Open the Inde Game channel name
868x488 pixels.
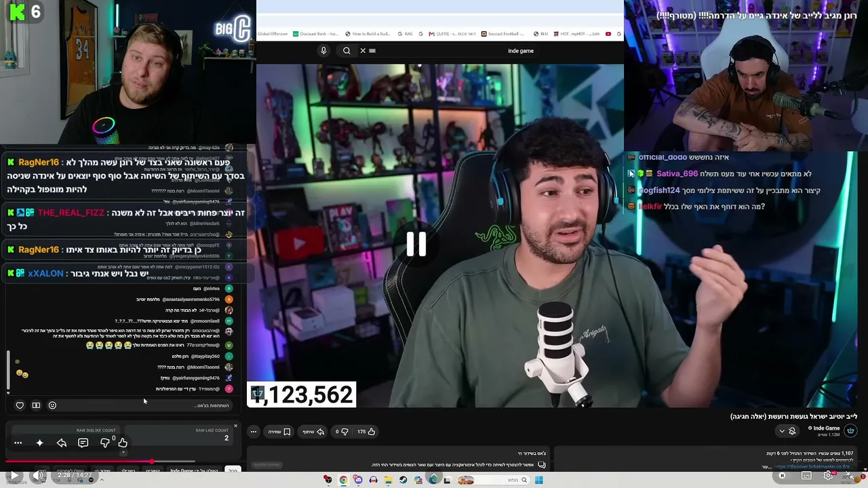827,428
